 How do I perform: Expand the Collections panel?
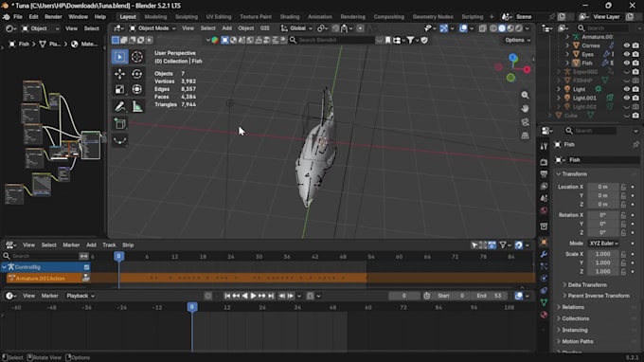(575, 318)
